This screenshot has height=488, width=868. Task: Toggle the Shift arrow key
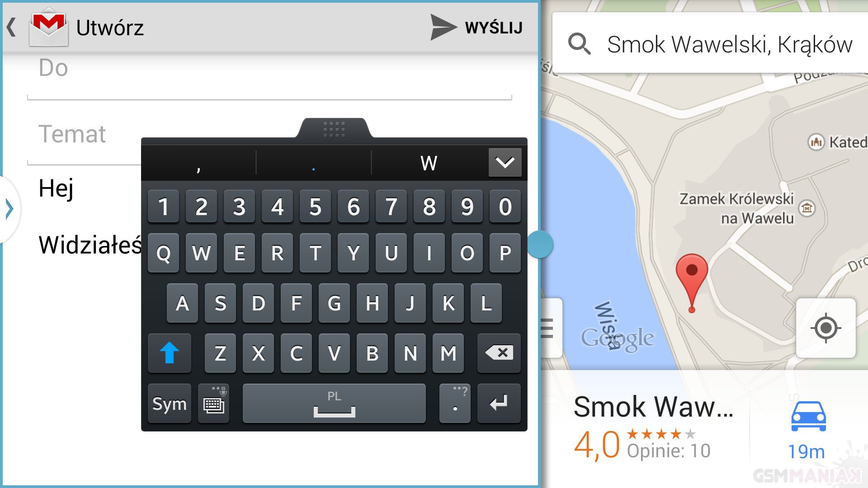[170, 353]
